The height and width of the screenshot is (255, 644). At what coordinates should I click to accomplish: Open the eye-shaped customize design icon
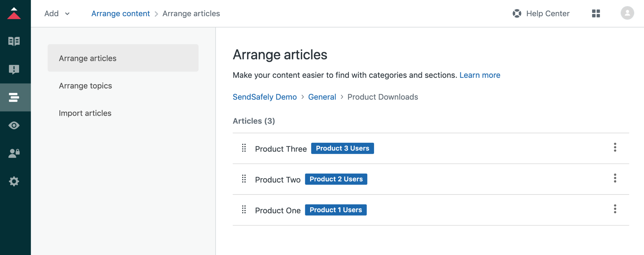click(14, 125)
